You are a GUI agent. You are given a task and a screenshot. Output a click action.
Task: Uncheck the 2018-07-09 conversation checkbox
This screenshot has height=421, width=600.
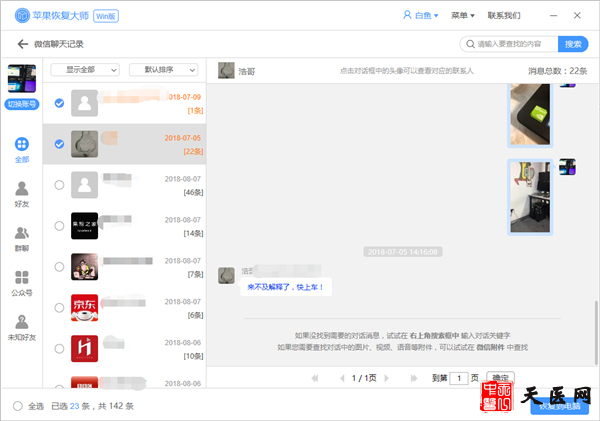[x=59, y=103]
